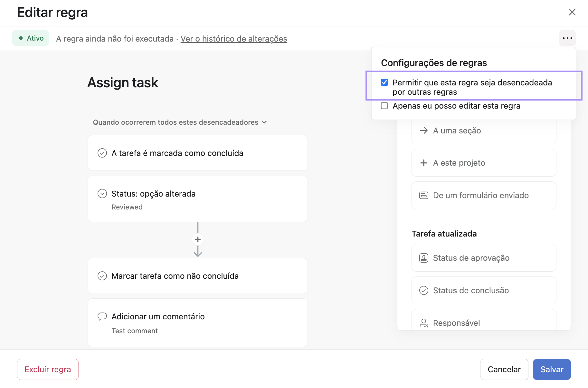Viewport: 588px width, 388px height.
Task: Click the person icon beside 'Responsável'
Action: tap(424, 323)
